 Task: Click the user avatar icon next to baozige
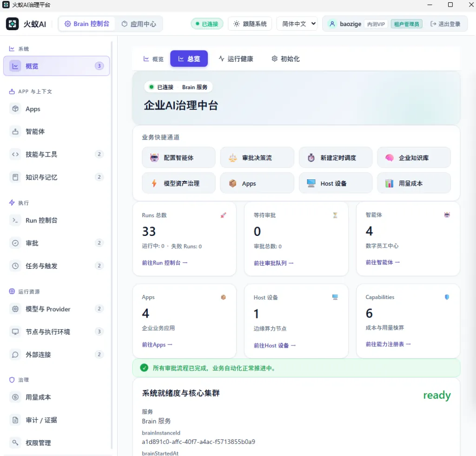click(x=332, y=24)
